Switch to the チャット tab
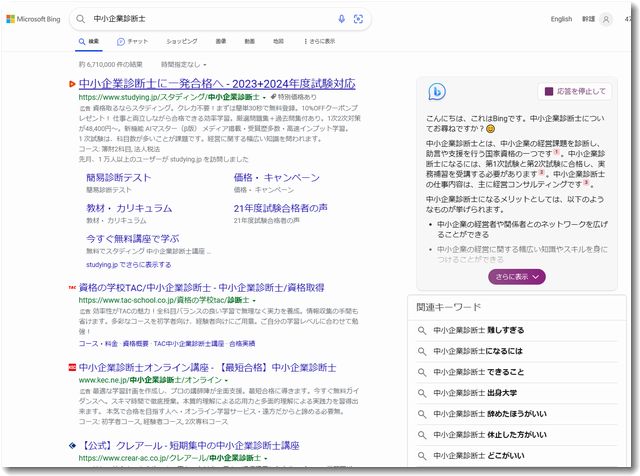 pyautogui.click(x=132, y=41)
